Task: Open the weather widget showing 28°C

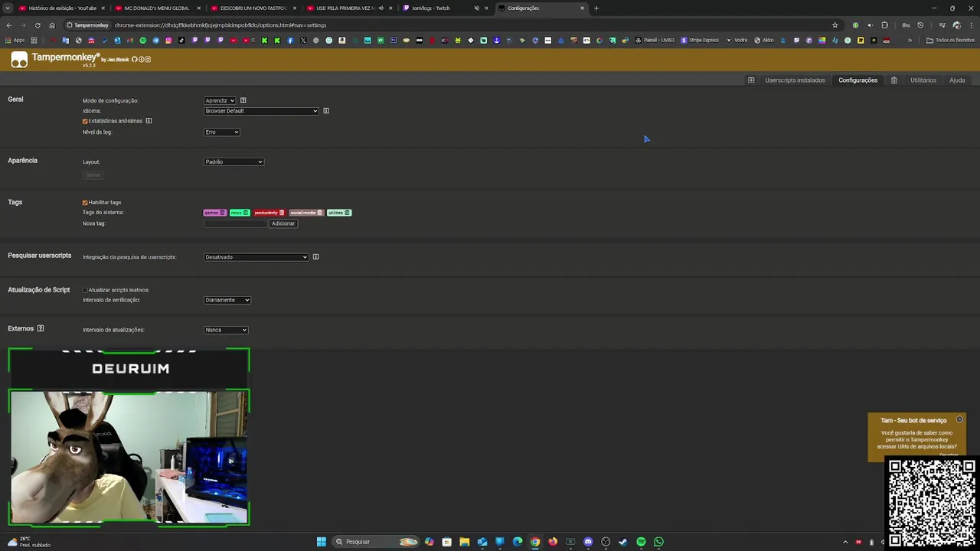Action: (x=29, y=542)
